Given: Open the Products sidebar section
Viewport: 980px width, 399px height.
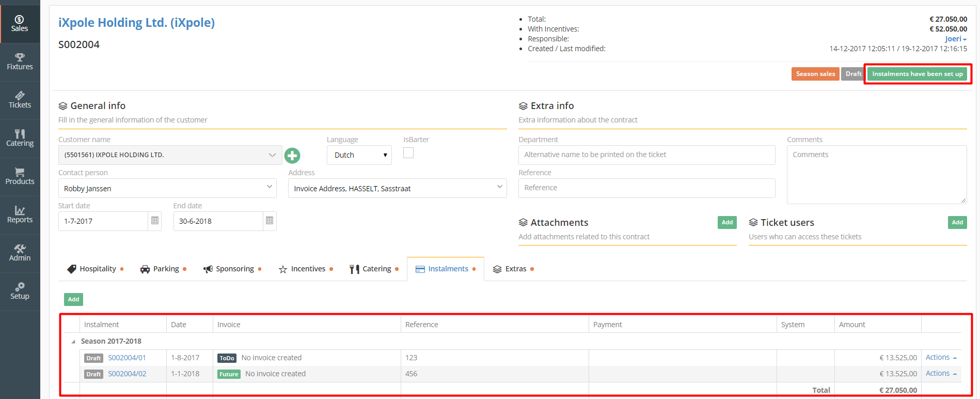Looking at the screenshot, I should (x=20, y=177).
